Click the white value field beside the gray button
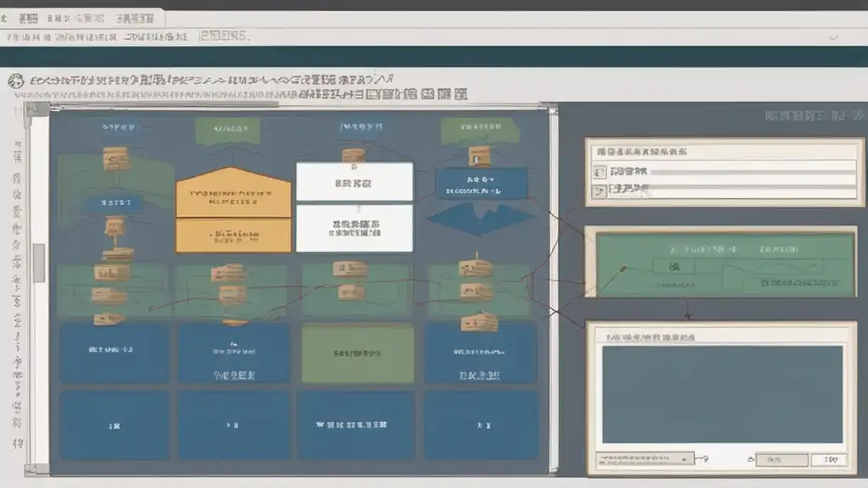 [829, 460]
